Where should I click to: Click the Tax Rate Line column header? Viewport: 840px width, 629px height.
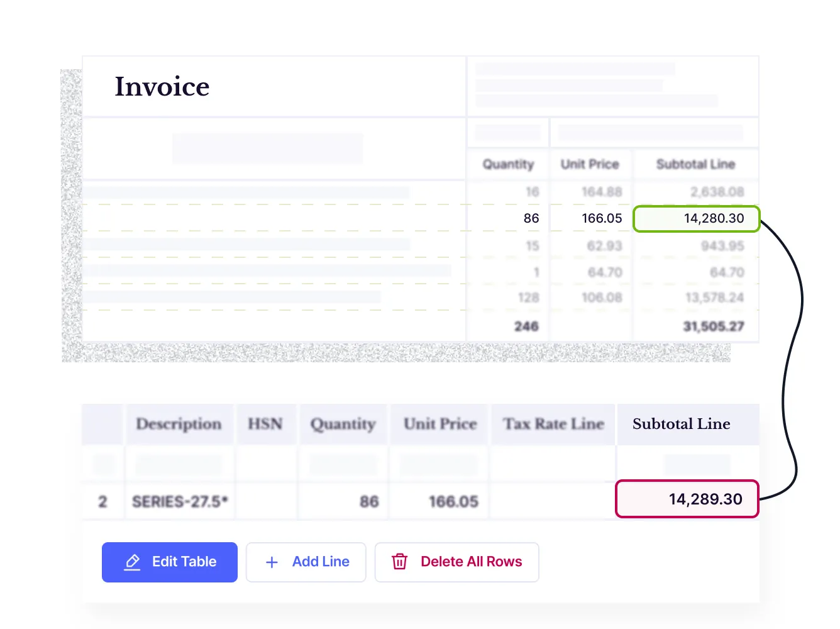[x=553, y=425]
